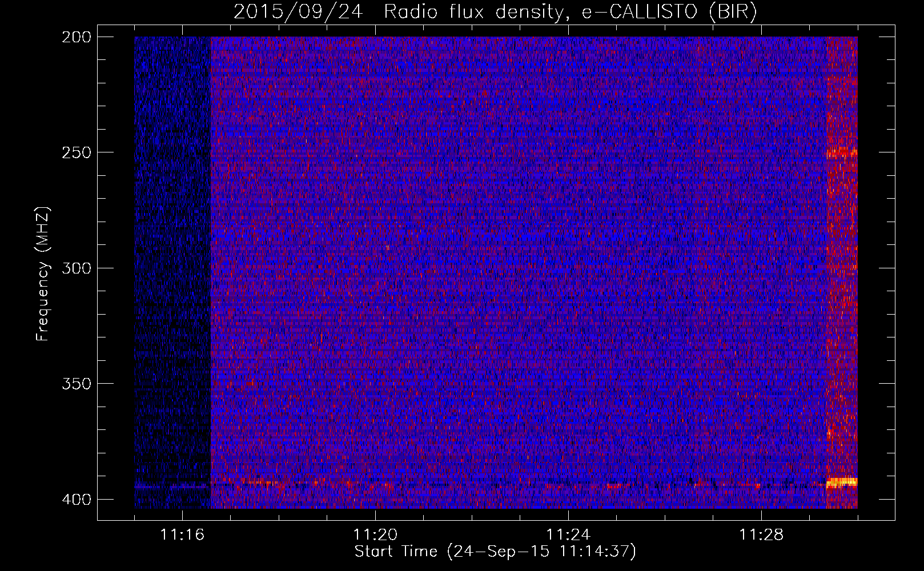Click the 11:20 time tick label
The image size is (924, 571).
pos(375,535)
